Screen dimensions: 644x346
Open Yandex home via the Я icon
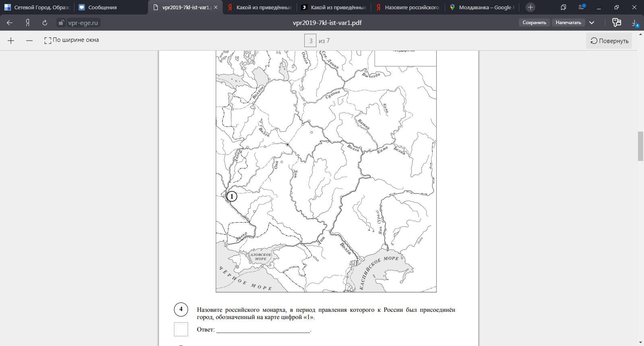point(27,23)
